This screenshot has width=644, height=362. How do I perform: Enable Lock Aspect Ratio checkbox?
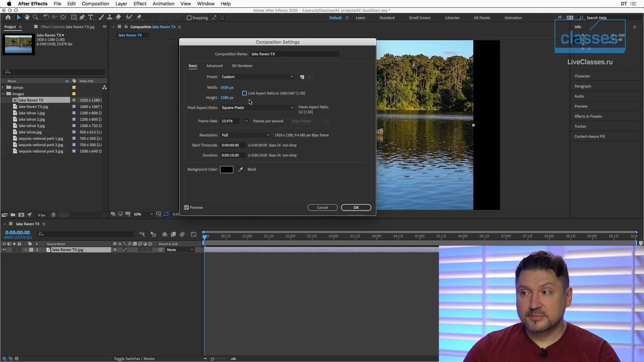[245, 93]
